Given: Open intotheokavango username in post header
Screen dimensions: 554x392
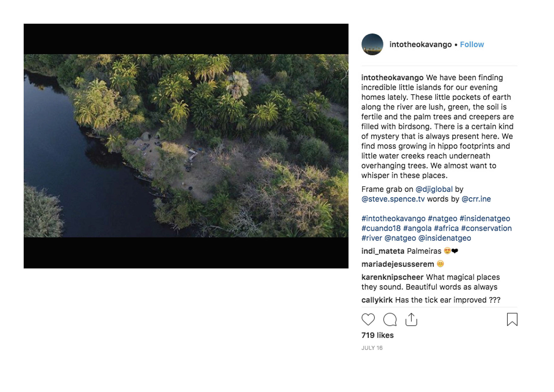Looking at the screenshot, I should pyautogui.click(x=420, y=44).
